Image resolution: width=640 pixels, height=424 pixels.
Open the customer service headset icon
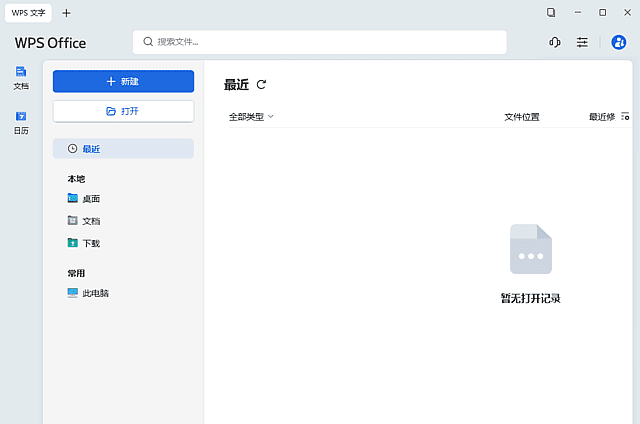[x=554, y=42]
